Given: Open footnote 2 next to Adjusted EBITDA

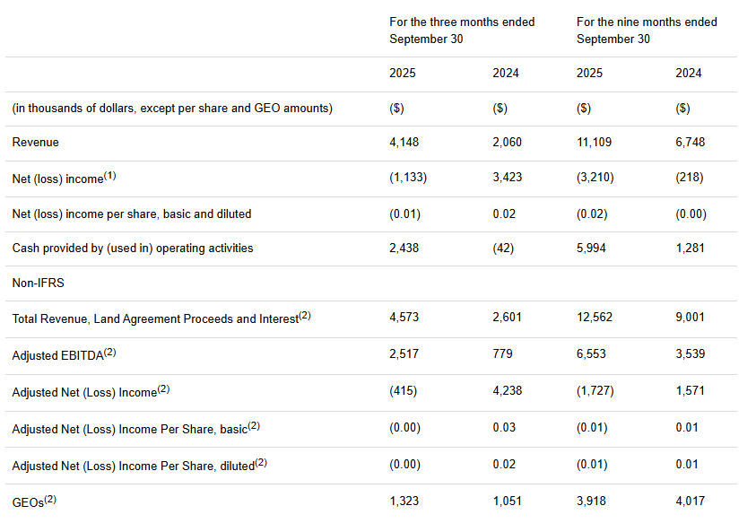Looking at the screenshot, I should pyautogui.click(x=110, y=352).
